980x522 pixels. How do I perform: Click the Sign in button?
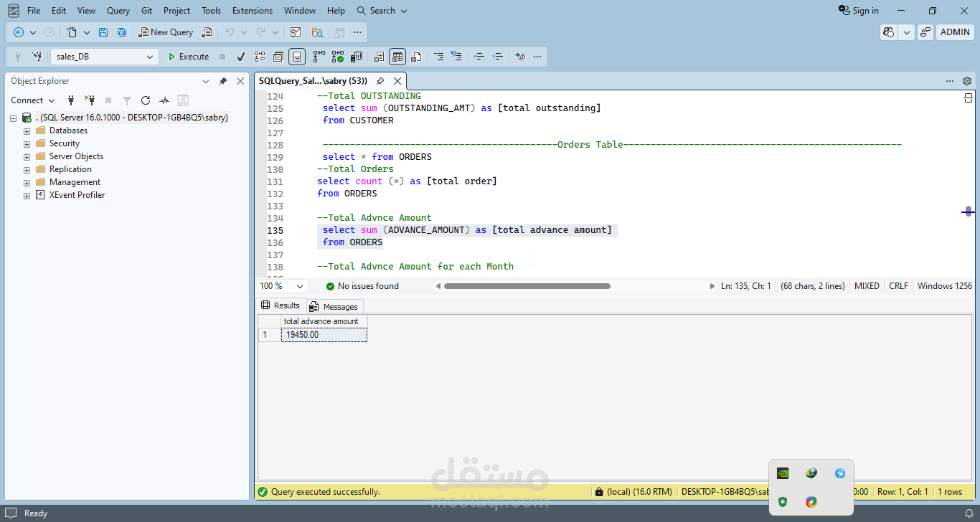click(x=859, y=11)
